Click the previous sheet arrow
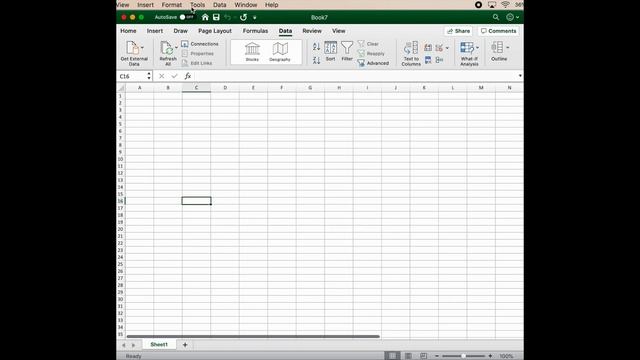 (124, 345)
